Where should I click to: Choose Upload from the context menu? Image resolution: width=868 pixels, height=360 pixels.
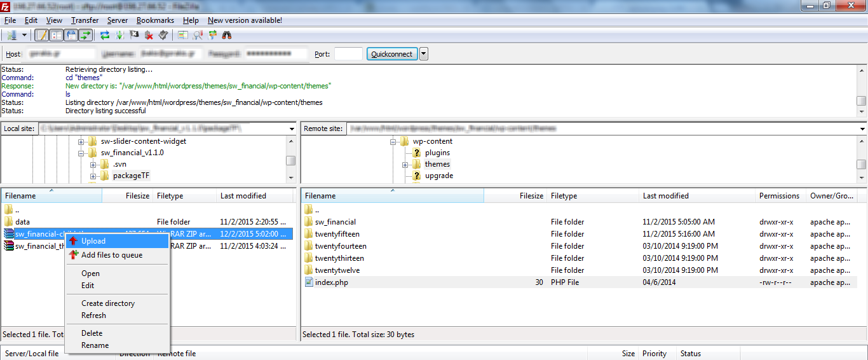pos(118,241)
